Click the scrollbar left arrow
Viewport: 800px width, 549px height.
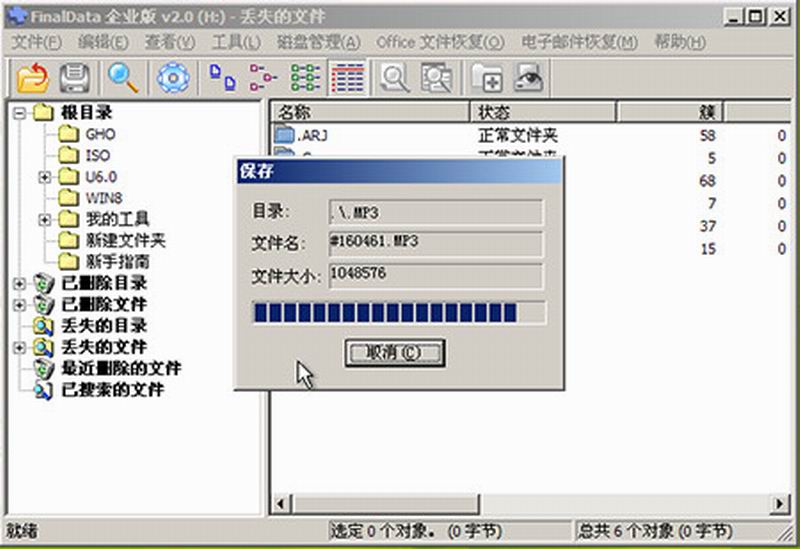pyautogui.click(x=280, y=504)
